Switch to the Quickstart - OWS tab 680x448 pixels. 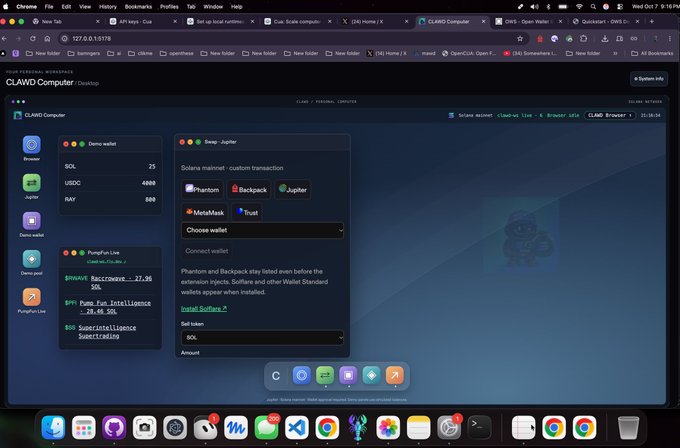point(606,21)
